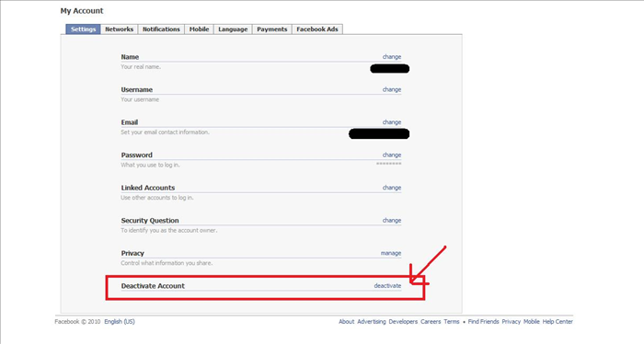
Task: Visit the Developers footer link
Action: coord(403,321)
